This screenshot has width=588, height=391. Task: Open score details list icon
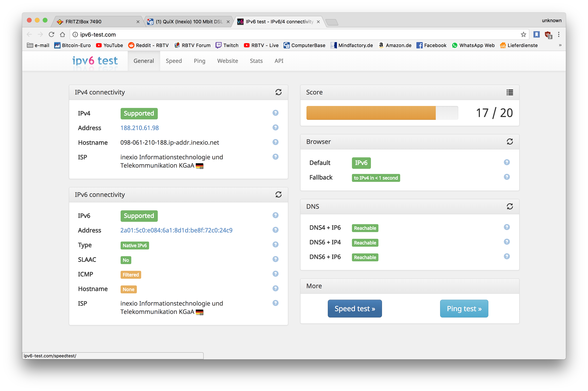point(510,93)
